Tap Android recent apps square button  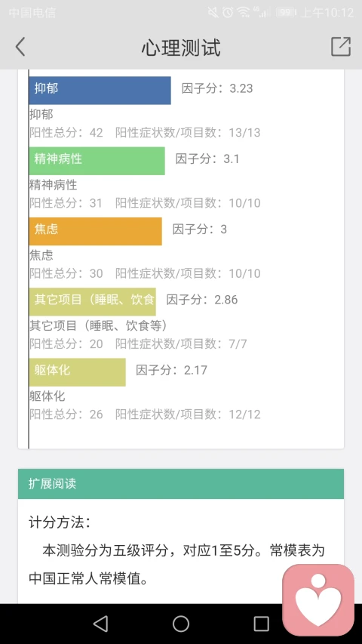point(261,624)
